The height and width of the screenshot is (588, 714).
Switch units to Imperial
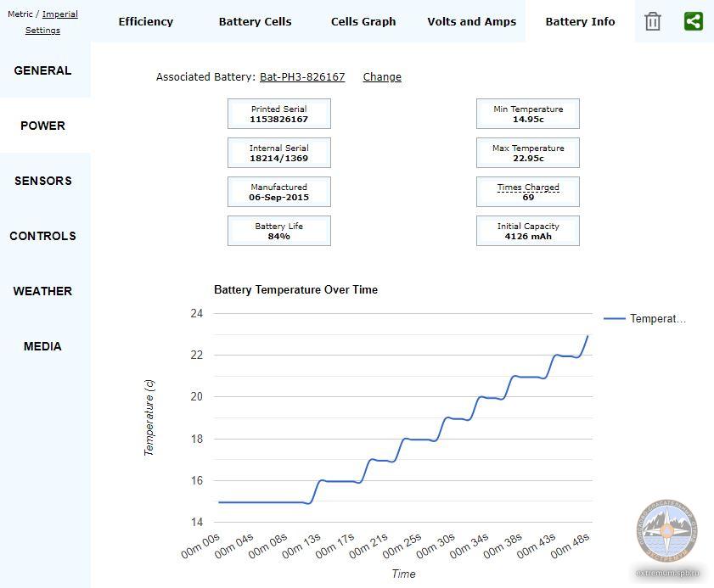[60, 14]
